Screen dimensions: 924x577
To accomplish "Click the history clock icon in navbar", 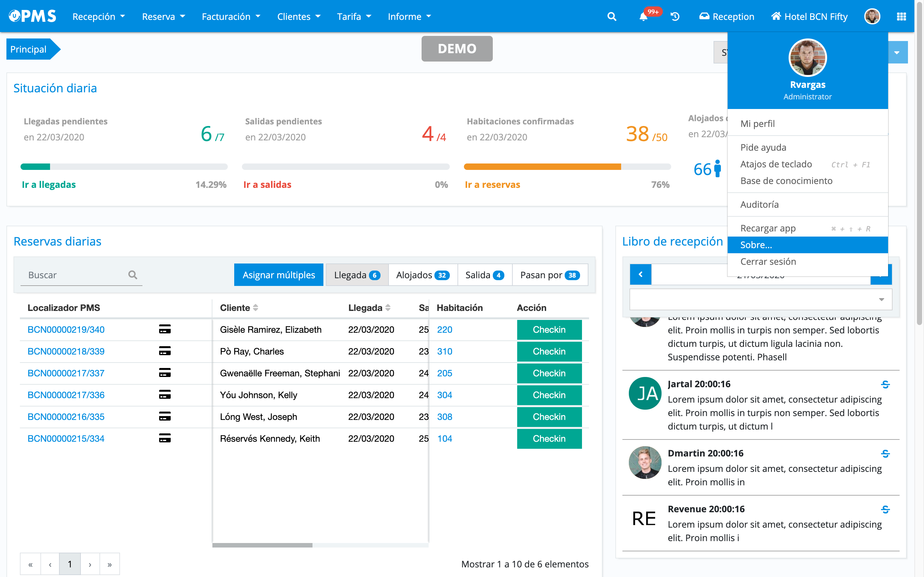I will click(675, 17).
